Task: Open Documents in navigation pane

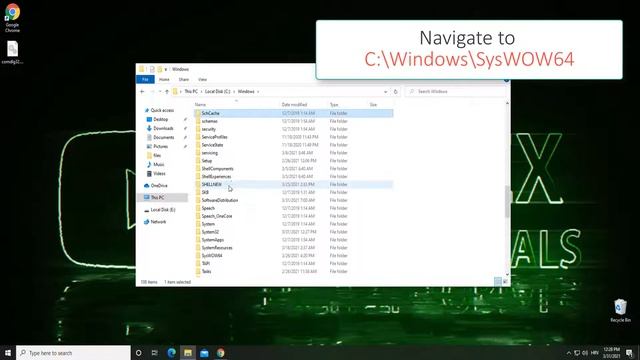Action: point(163,137)
